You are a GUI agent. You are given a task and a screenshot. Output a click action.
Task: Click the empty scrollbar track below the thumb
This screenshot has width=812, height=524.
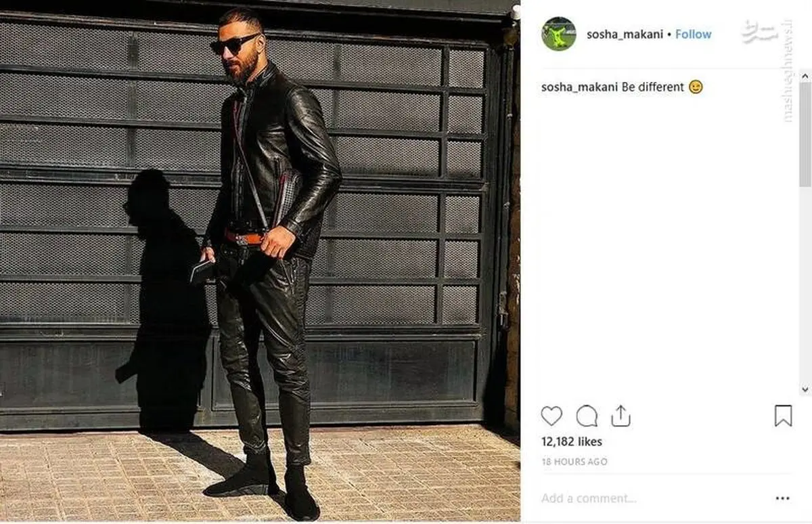tap(805, 284)
